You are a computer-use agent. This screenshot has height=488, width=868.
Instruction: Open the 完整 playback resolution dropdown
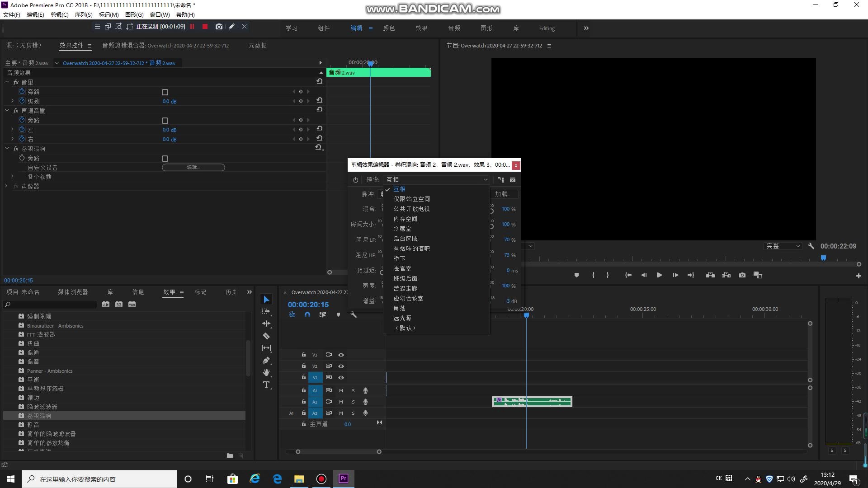[783, 246]
